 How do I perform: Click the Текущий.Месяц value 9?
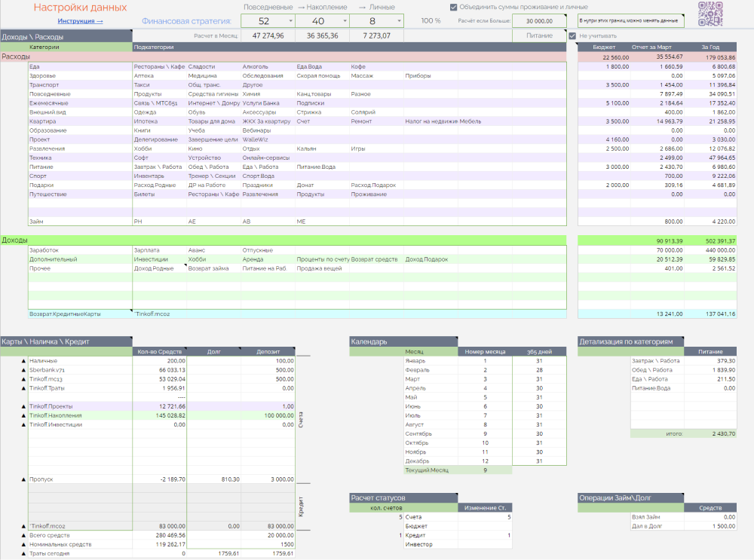click(485, 470)
